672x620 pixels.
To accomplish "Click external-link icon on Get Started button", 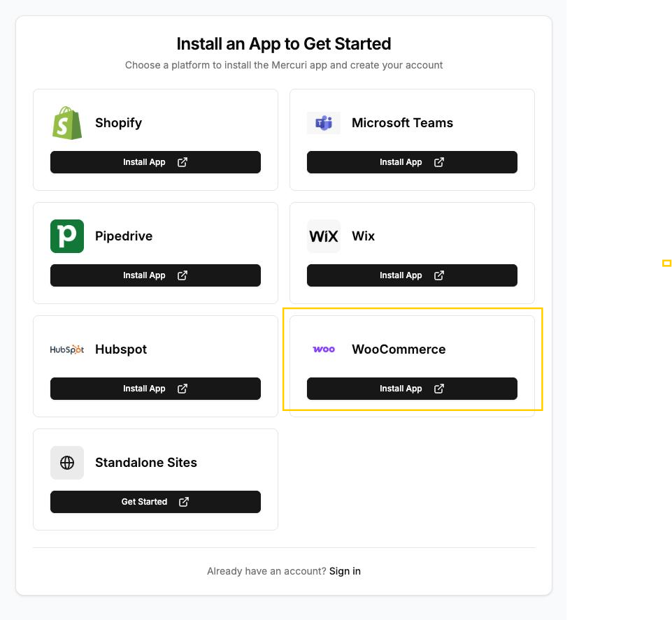I will point(184,502).
